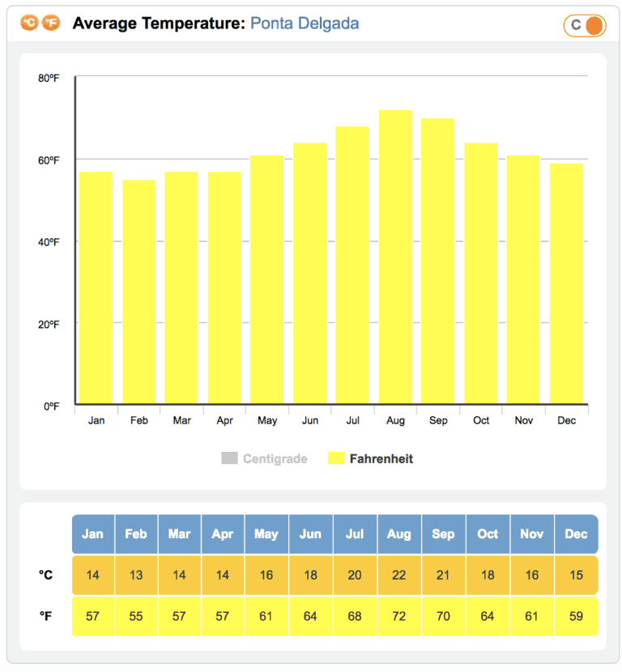The image size is (622, 672).
Task: Select the Jan column header in table
Action: click(x=93, y=534)
